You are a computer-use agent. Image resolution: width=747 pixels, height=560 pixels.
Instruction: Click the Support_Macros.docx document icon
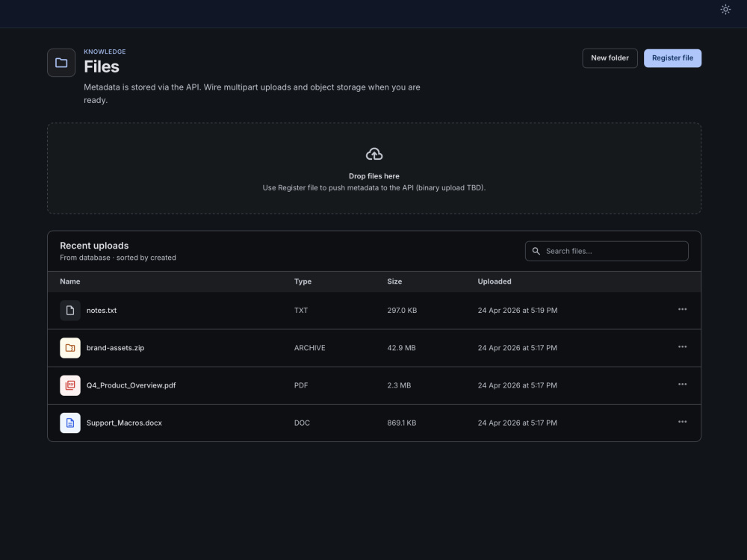(x=70, y=423)
